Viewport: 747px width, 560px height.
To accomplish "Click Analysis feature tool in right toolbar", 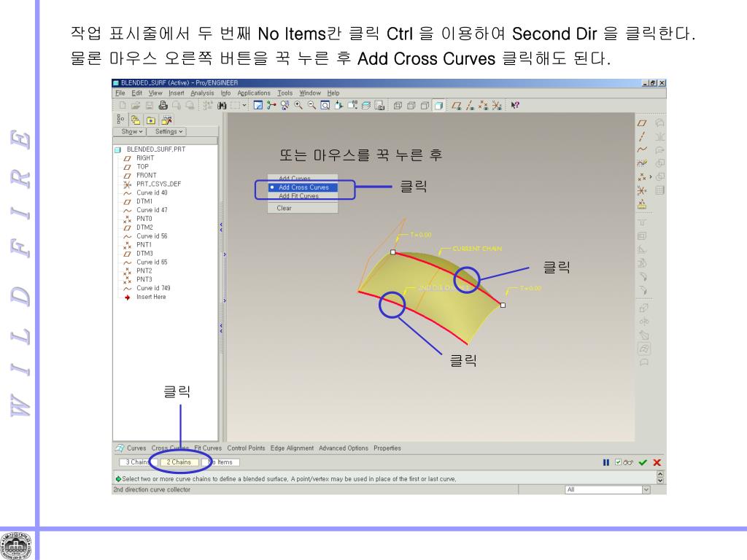I will coord(642,205).
